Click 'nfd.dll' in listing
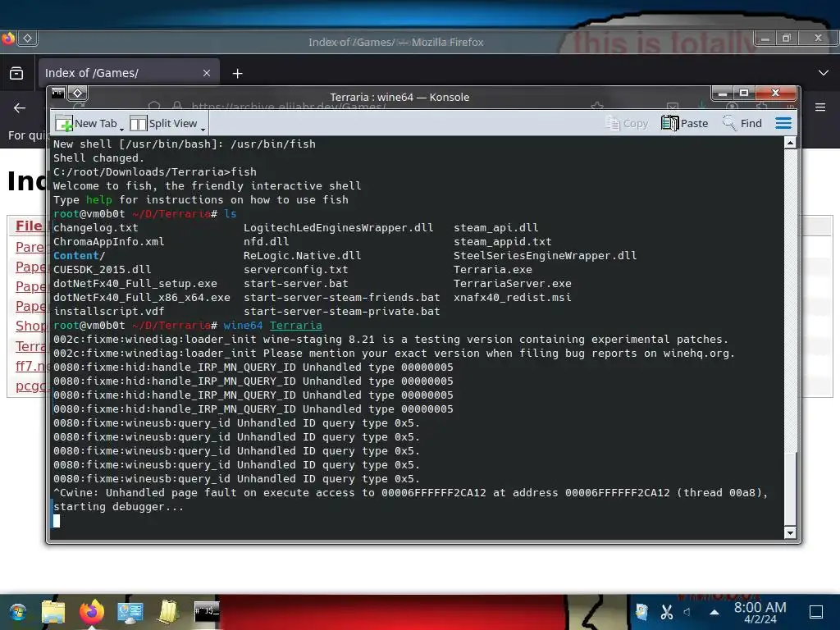The height and width of the screenshot is (630, 840). point(267,242)
